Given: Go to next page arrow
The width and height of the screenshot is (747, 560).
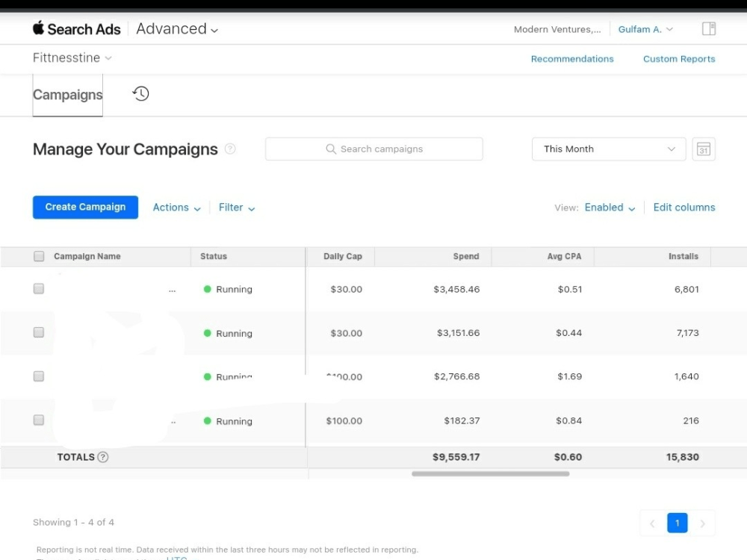Looking at the screenshot, I should [x=702, y=523].
